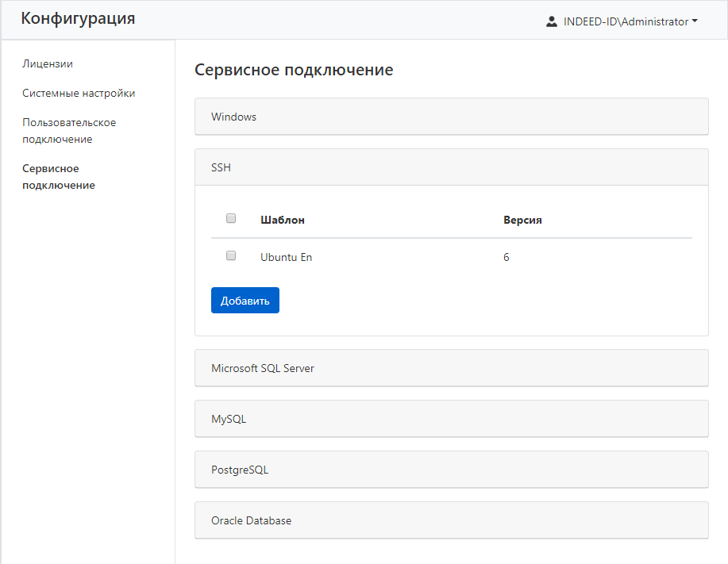Expand the Oracle Database section
Screen dimensions: 728x564
click(451, 520)
